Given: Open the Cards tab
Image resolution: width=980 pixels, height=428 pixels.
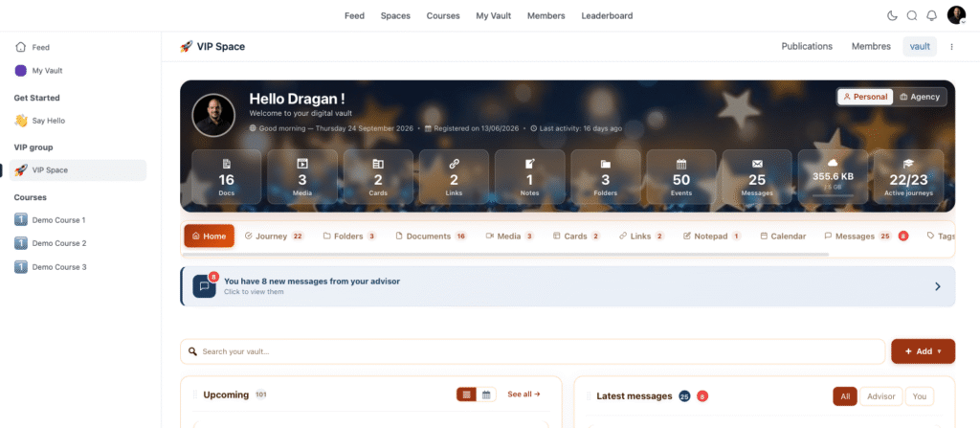Looking at the screenshot, I should pyautogui.click(x=576, y=236).
